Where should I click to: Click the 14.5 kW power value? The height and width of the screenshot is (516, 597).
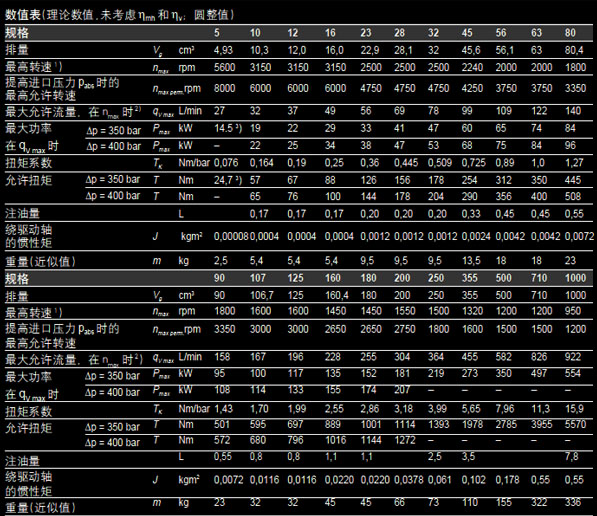[228, 128]
